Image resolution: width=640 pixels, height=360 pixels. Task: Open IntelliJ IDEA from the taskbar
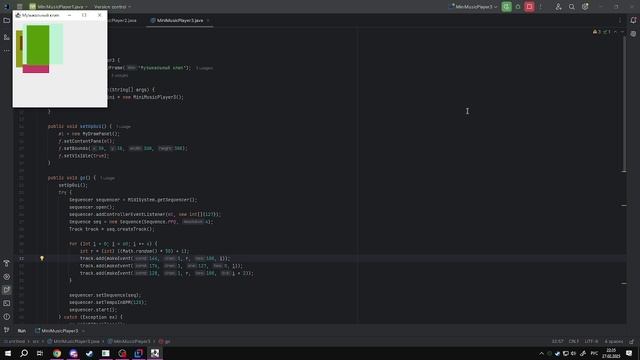138,353
